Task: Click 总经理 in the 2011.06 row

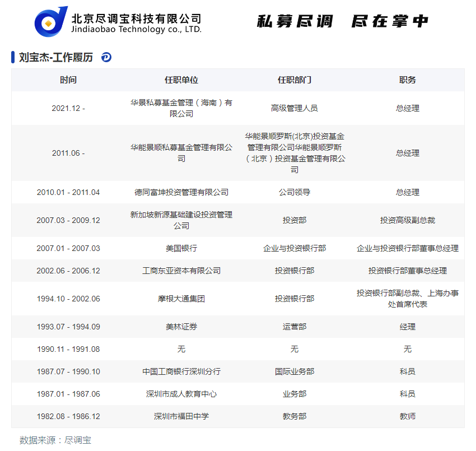Action: coord(407,153)
